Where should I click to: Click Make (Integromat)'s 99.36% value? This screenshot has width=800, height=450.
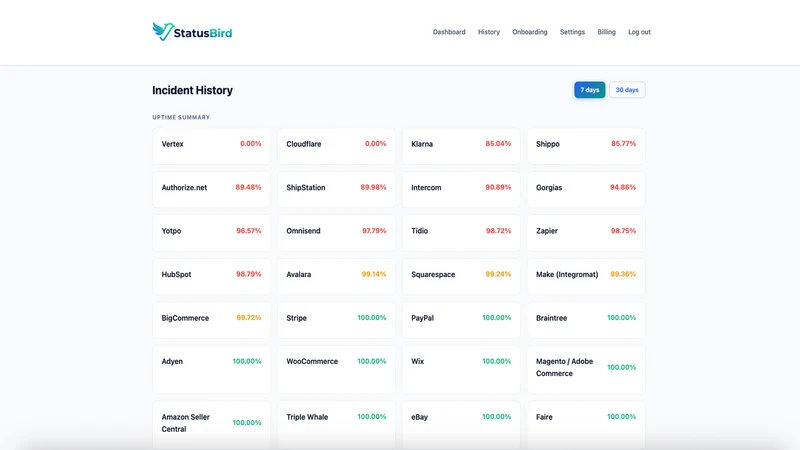pyautogui.click(x=623, y=274)
